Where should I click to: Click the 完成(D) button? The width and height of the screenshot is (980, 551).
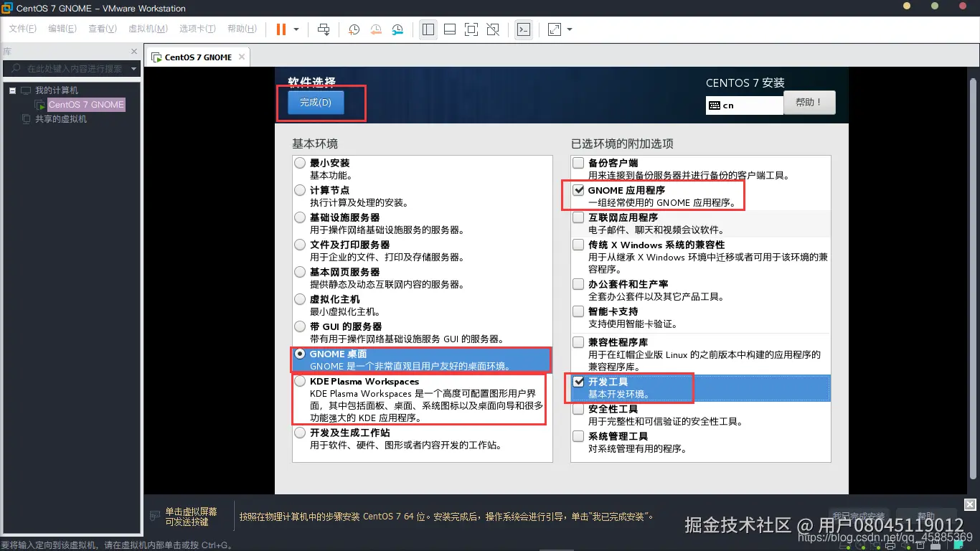click(x=316, y=103)
